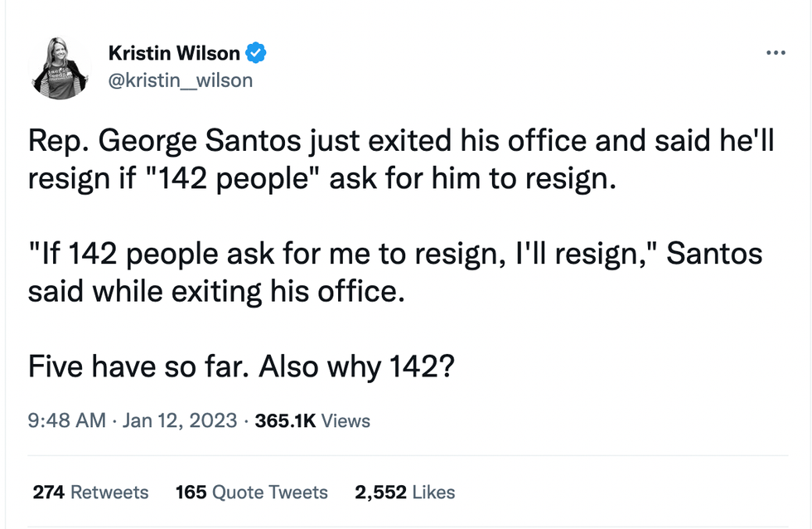Click the "Likes" label beside 2,552
The height and width of the screenshot is (529, 812).
433,492
